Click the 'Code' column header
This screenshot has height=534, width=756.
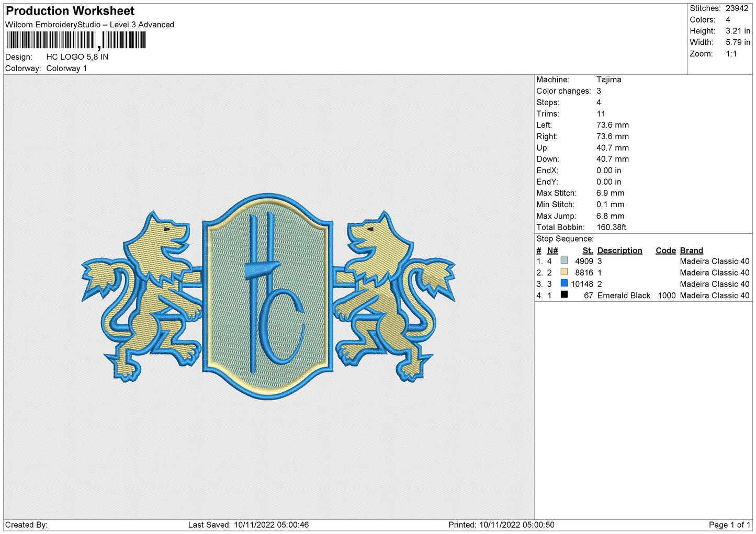(x=666, y=251)
